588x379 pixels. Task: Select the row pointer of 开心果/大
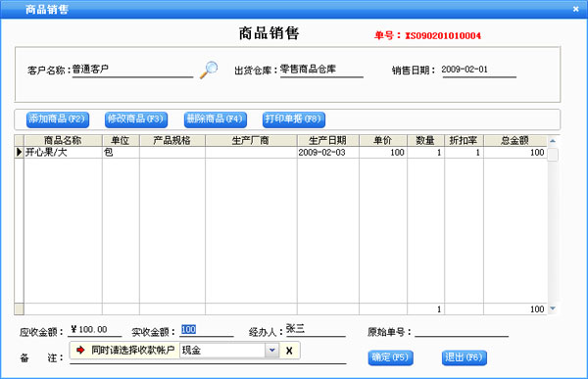(x=20, y=152)
